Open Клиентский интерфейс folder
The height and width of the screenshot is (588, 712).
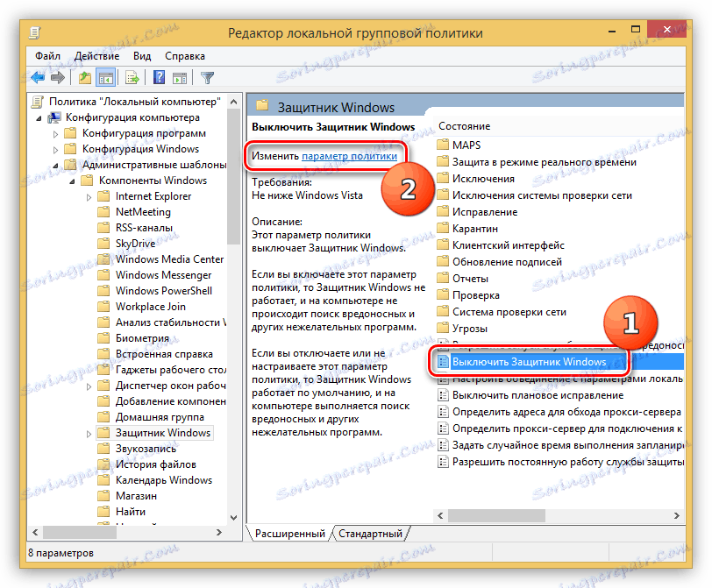pos(508,245)
